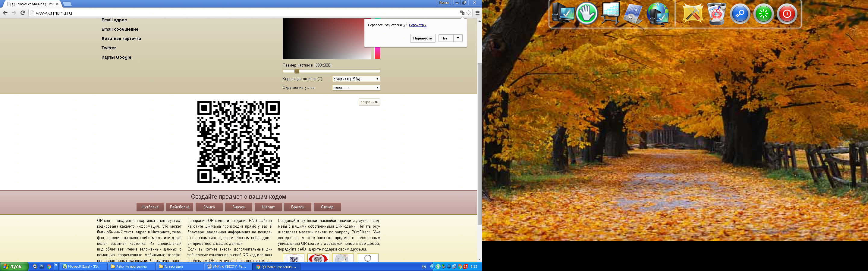
Task: Open the control panel keypad dock icon
Action: point(633,14)
